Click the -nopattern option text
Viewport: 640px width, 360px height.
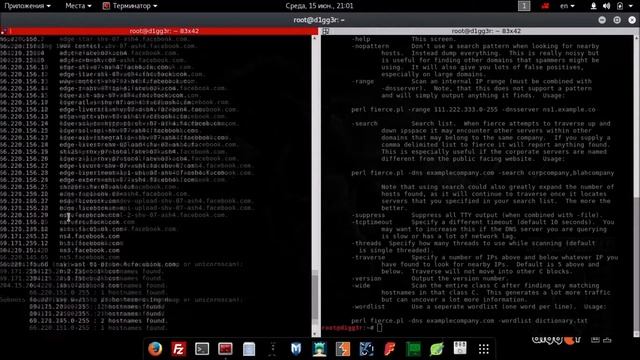370,46
